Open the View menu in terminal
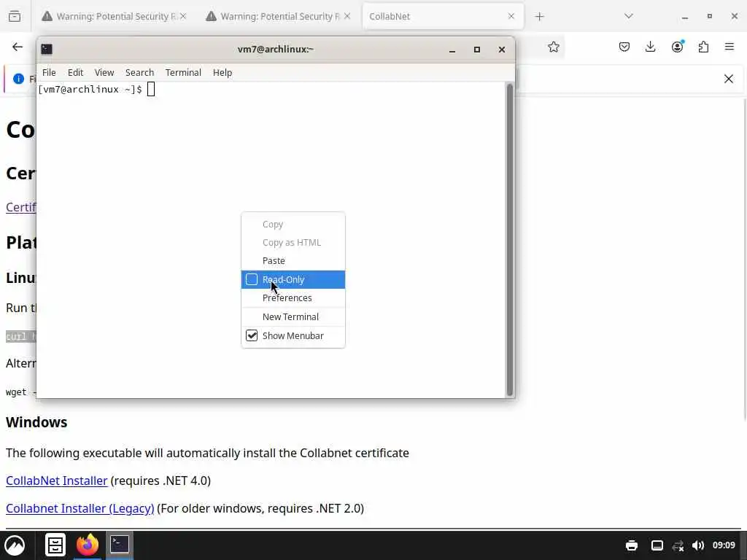 (x=104, y=72)
